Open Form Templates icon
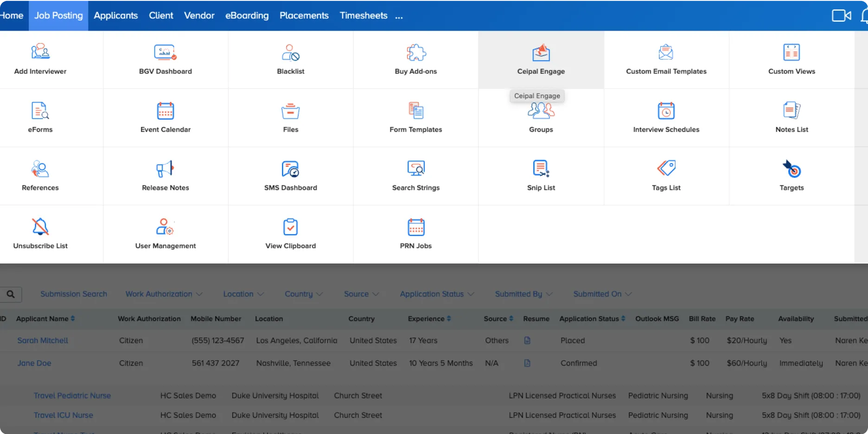 416,111
